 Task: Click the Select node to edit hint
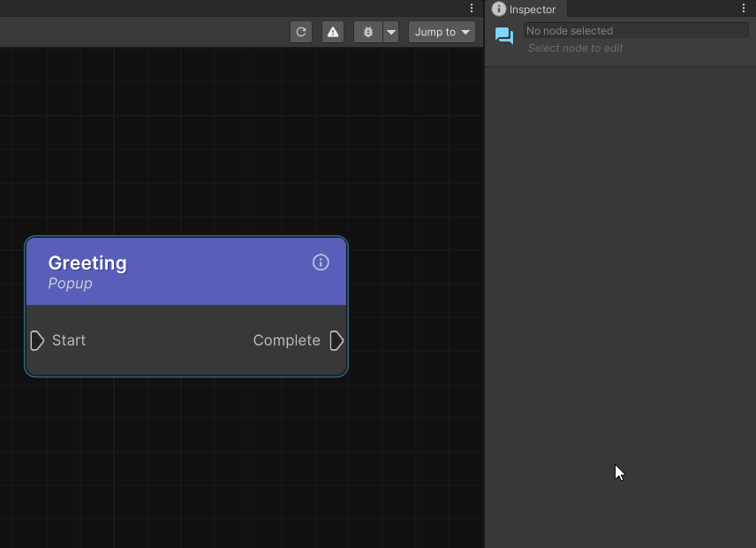coord(575,49)
